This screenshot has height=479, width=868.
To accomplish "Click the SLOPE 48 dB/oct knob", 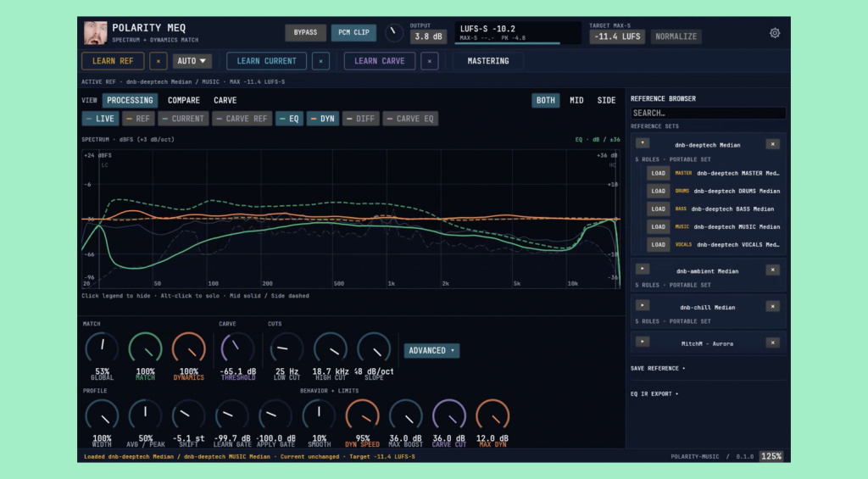I will (374, 349).
